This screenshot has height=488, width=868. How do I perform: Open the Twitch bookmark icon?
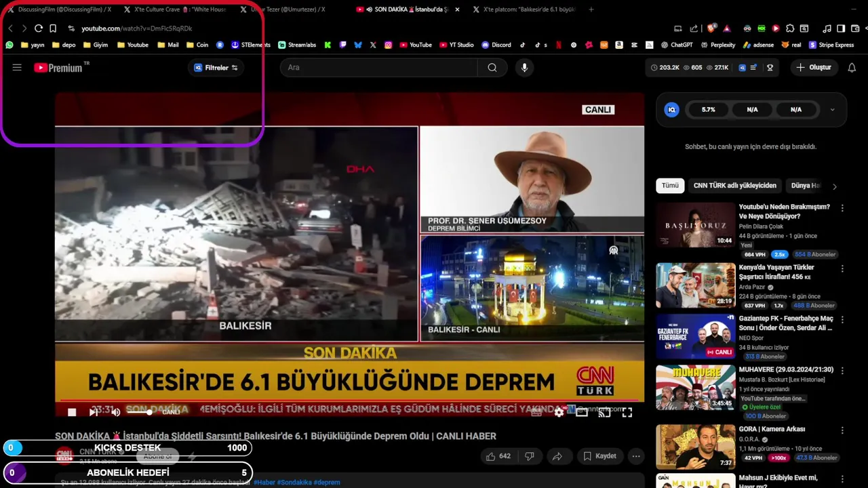[x=343, y=45]
